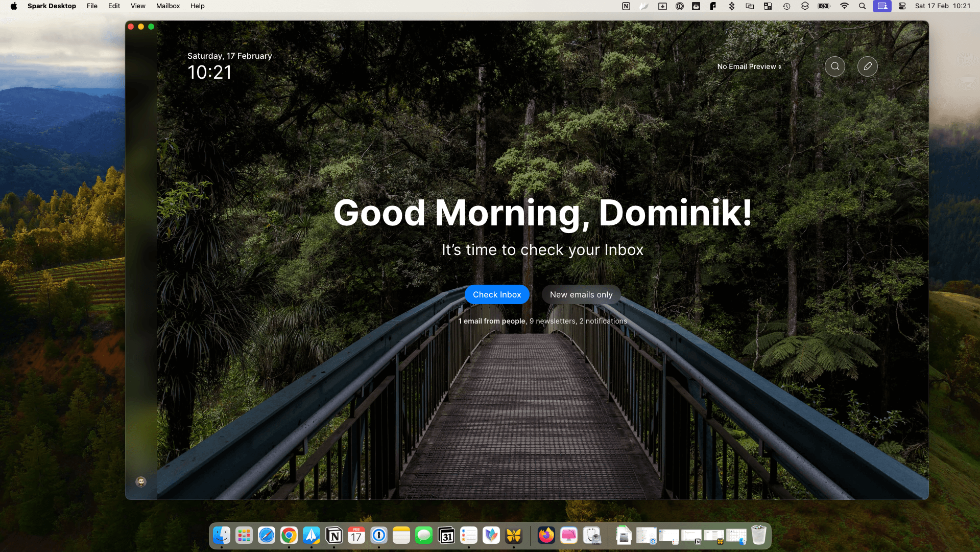Open the Mailbox menu
This screenshot has height=552, width=980.
pyautogui.click(x=168, y=6)
